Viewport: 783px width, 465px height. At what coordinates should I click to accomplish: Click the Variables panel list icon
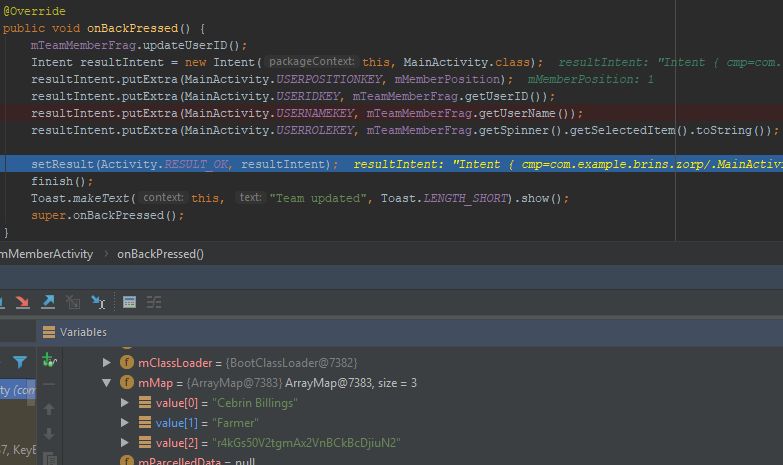(x=49, y=332)
